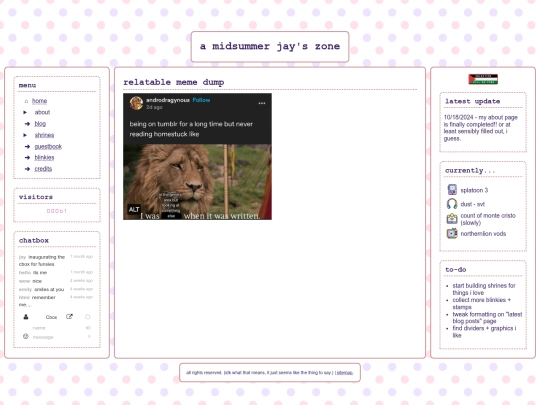Screen dimensions: 540x405
Task: Click the Palestine flag badge
Action: pyautogui.click(x=483, y=79)
